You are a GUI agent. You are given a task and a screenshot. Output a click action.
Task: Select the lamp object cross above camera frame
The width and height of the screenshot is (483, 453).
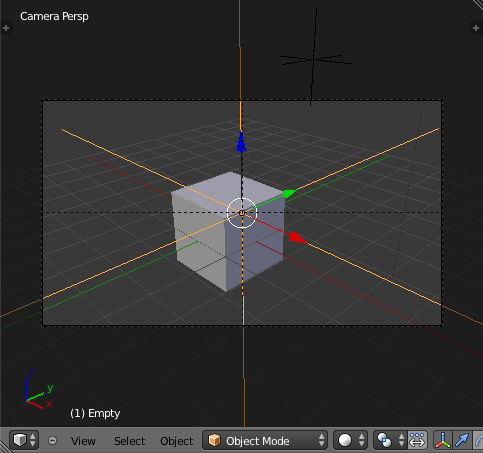click(x=313, y=59)
